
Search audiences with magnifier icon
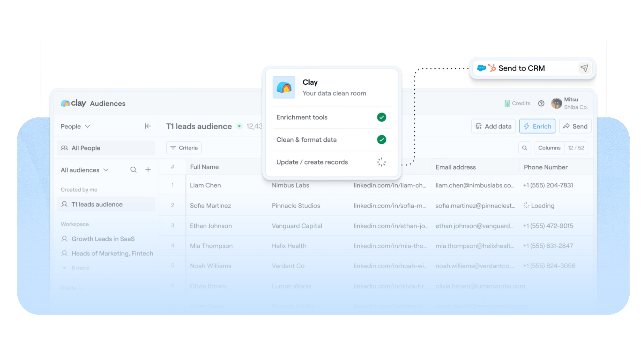pyautogui.click(x=133, y=170)
